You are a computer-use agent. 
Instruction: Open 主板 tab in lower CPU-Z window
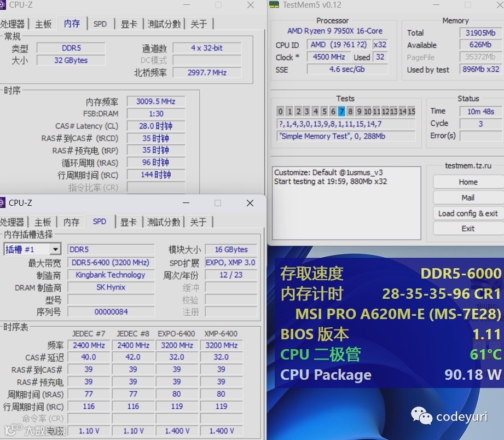[x=43, y=222]
